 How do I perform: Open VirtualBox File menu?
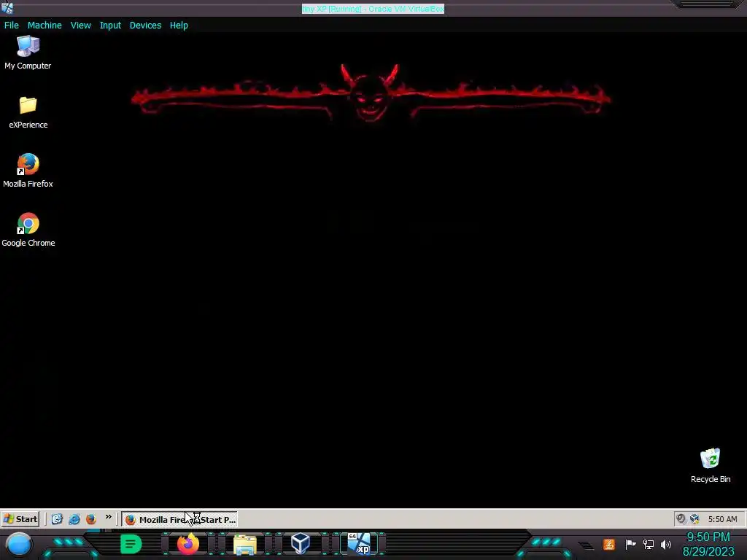12,26
